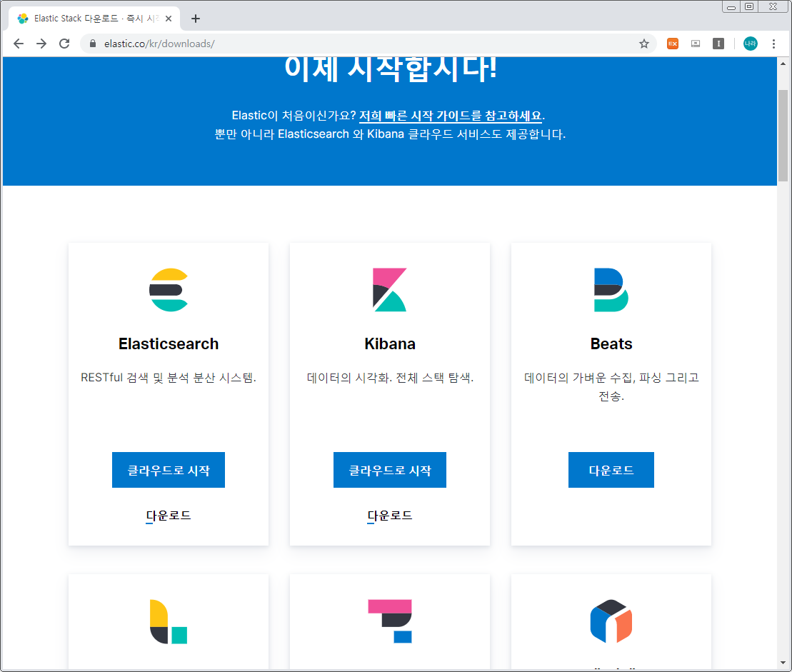Click the Beats description 데이터의 가벼운 수집 text
The height and width of the screenshot is (672, 792).
pyautogui.click(x=611, y=387)
